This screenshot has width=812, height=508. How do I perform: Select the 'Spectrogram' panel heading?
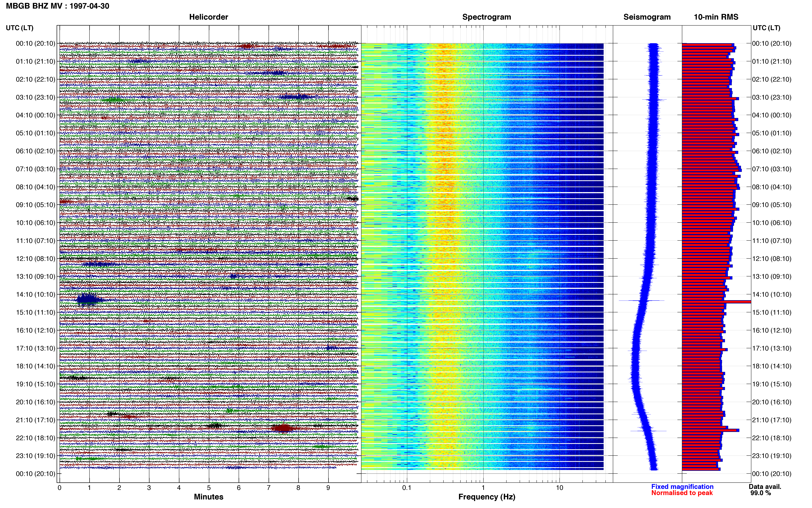[487, 17]
